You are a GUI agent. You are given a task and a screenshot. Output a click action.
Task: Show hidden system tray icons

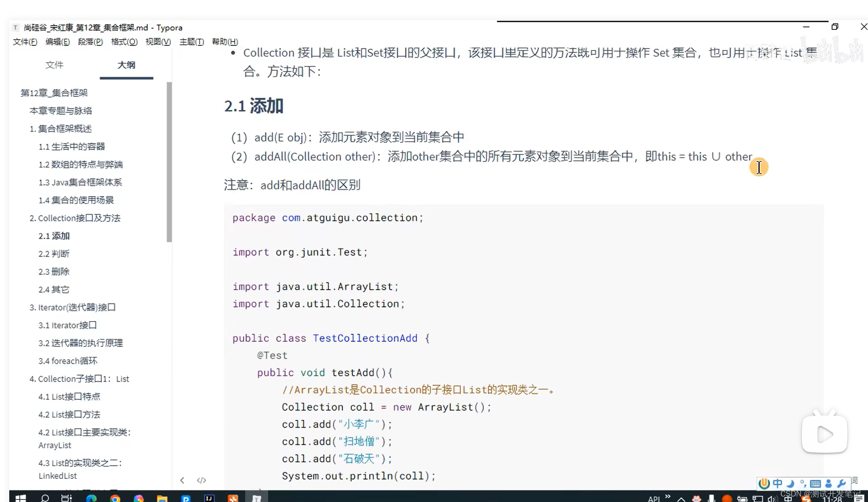681,499
